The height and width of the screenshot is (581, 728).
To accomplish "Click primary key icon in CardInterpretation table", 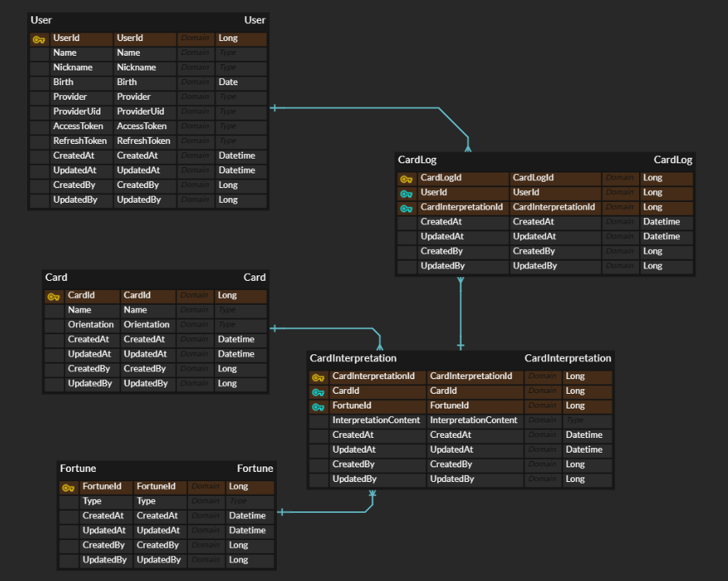I will tap(318, 378).
